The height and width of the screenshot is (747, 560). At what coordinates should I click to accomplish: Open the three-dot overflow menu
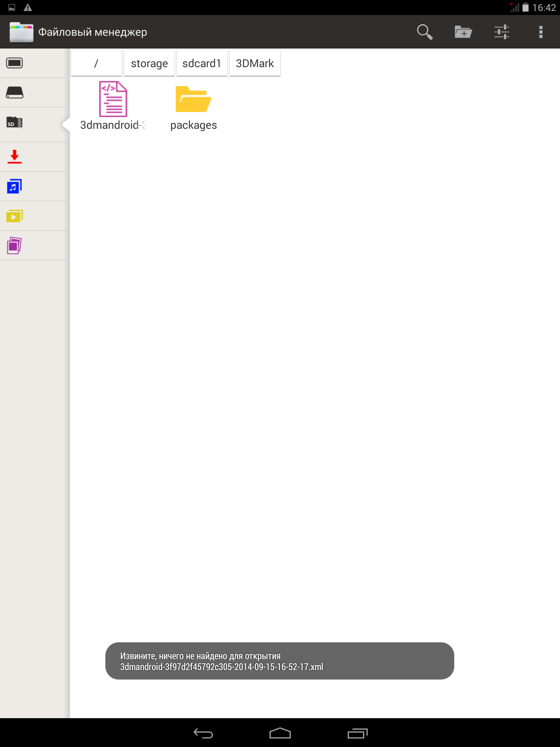[541, 32]
